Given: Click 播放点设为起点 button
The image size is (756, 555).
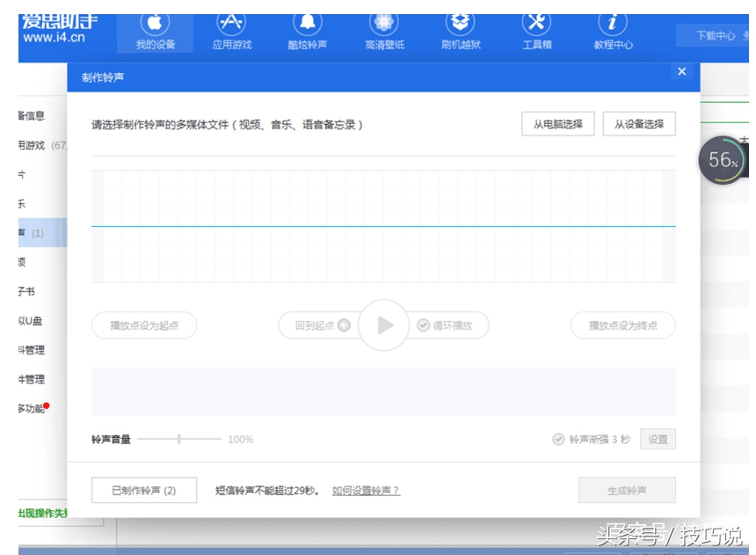Looking at the screenshot, I should (144, 325).
